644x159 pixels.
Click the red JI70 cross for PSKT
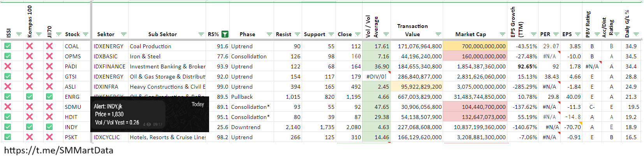pyautogui.click(x=49, y=137)
